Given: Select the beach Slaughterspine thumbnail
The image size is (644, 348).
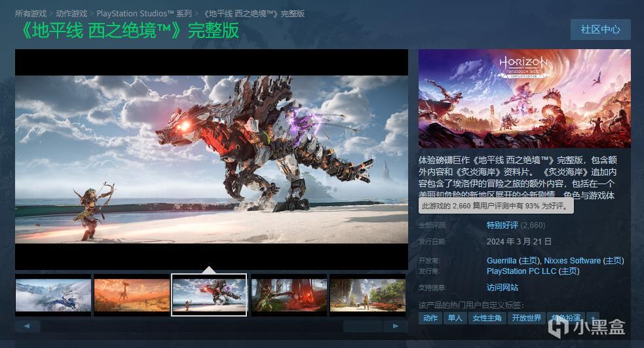Looking at the screenshot, I should pyautogui.click(x=209, y=295).
